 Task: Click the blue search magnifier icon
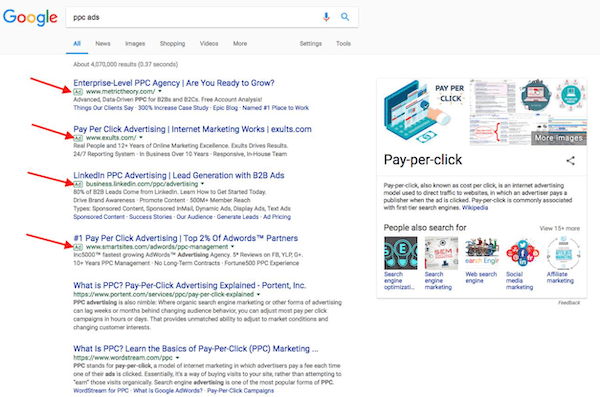coord(345,17)
